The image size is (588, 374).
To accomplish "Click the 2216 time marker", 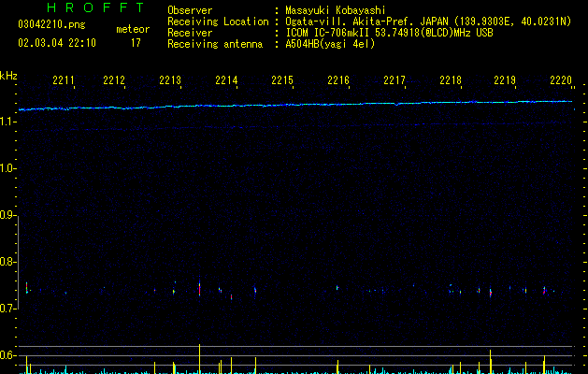I will click(338, 80).
